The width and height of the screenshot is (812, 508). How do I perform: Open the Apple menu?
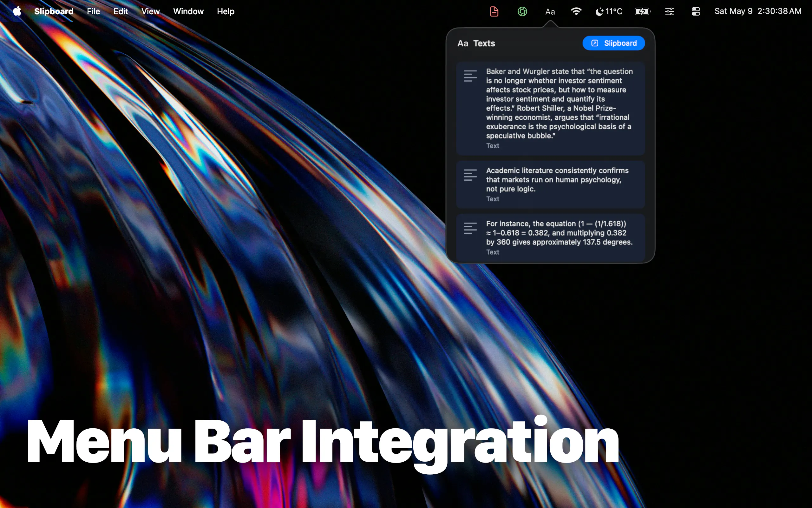(x=17, y=11)
